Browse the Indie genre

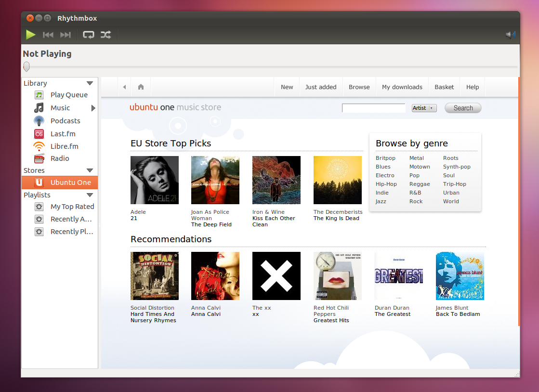pos(382,193)
